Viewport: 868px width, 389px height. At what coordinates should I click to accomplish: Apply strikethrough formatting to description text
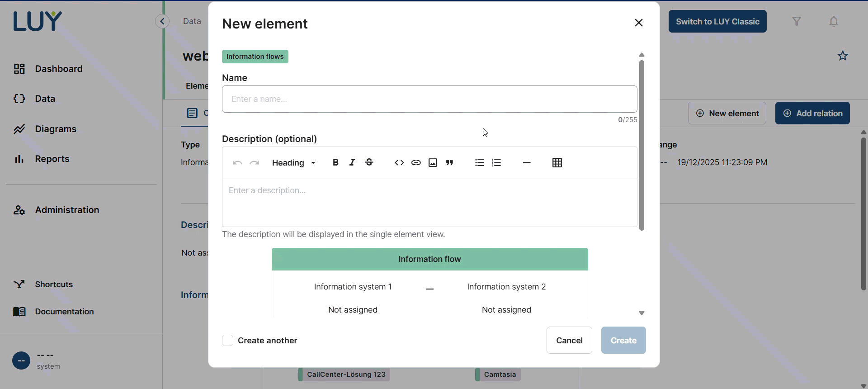(x=369, y=162)
